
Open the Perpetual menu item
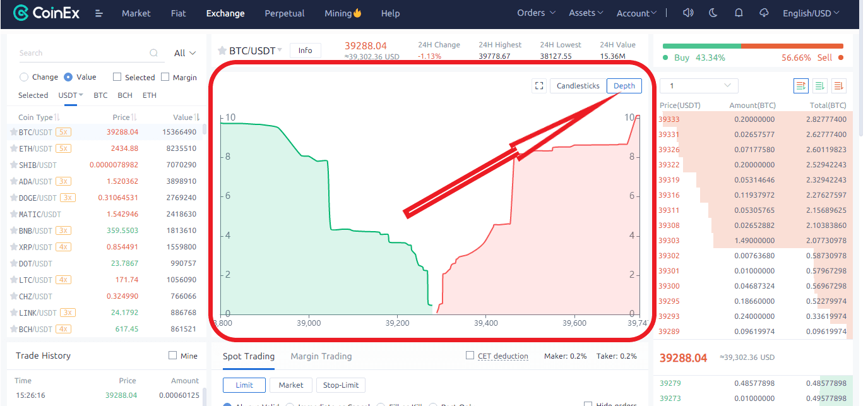[285, 13]
